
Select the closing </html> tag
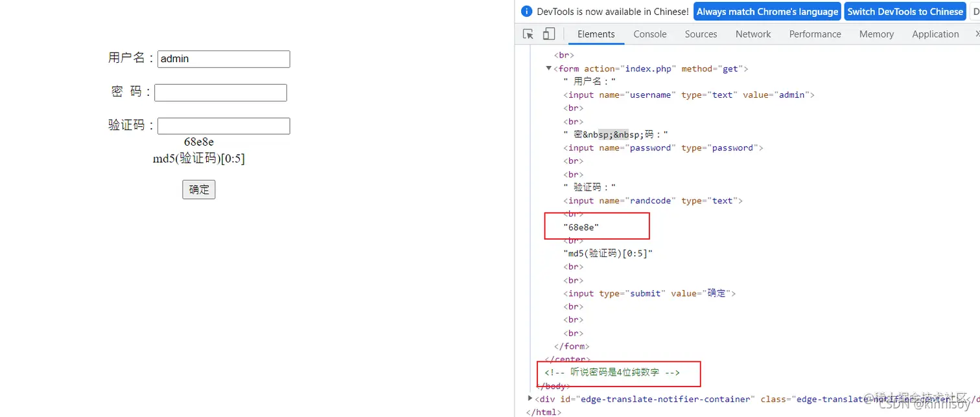click(544, 412)
